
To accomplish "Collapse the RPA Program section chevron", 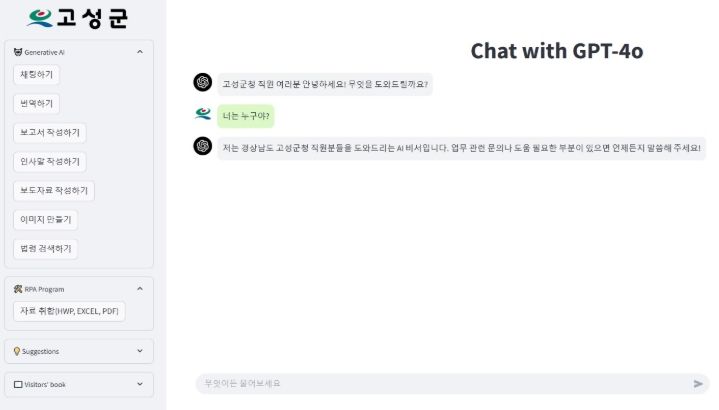I will tap(140, 288).
